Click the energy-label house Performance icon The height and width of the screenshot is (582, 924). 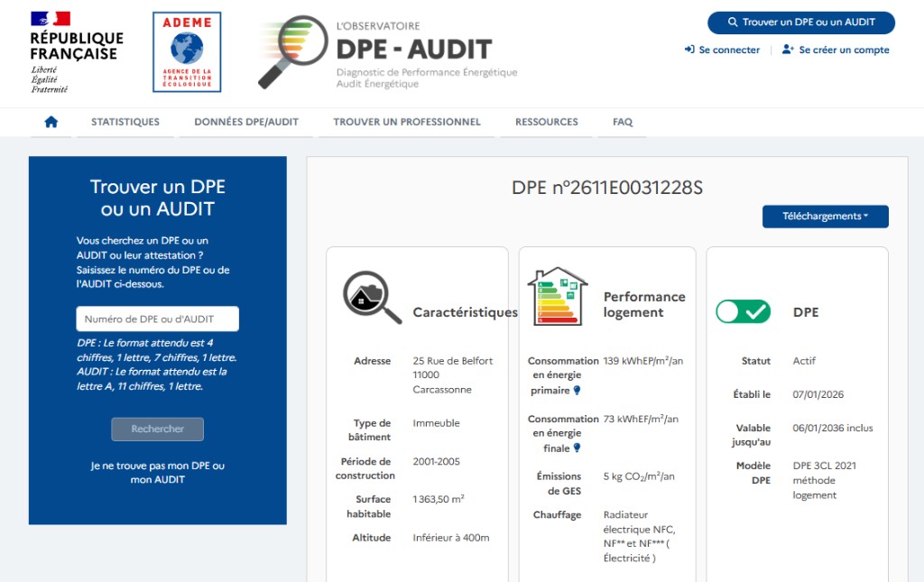(558, 296)
